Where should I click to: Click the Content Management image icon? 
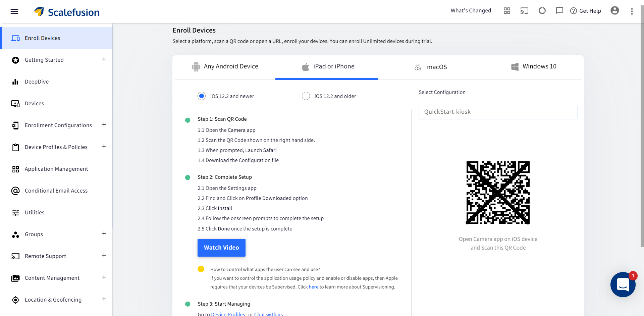[15, 278]
